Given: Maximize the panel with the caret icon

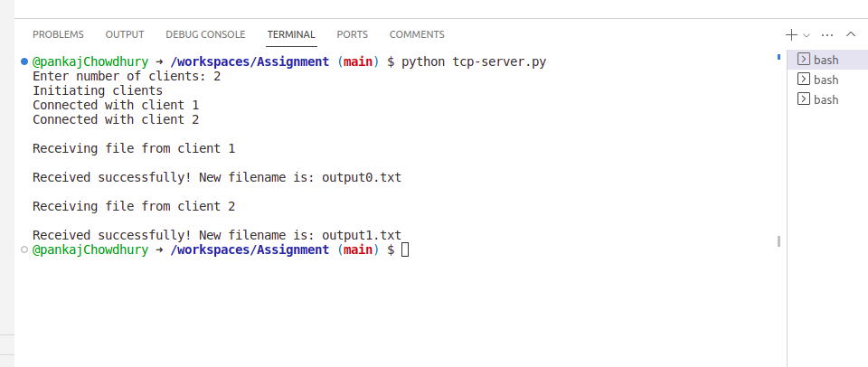Looking at the screenshot, I should click(x=851, y=34).
